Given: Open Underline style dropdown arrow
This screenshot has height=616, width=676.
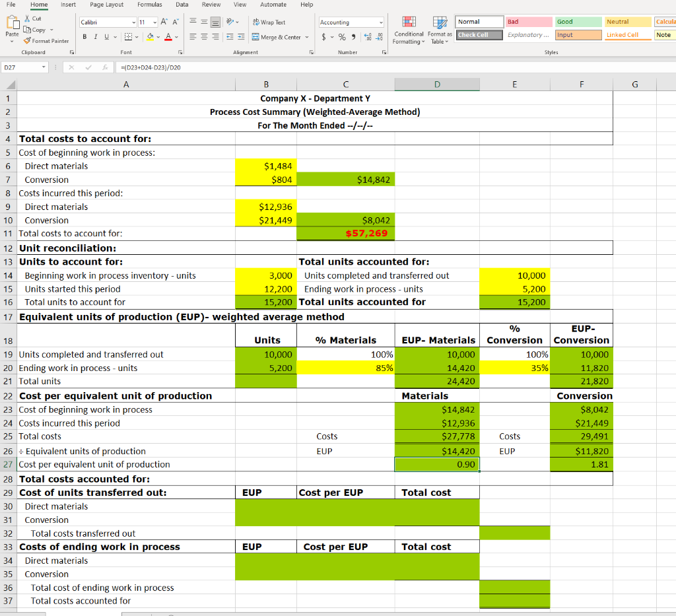Looking at the screenshot, I should [x=115, y=37].
